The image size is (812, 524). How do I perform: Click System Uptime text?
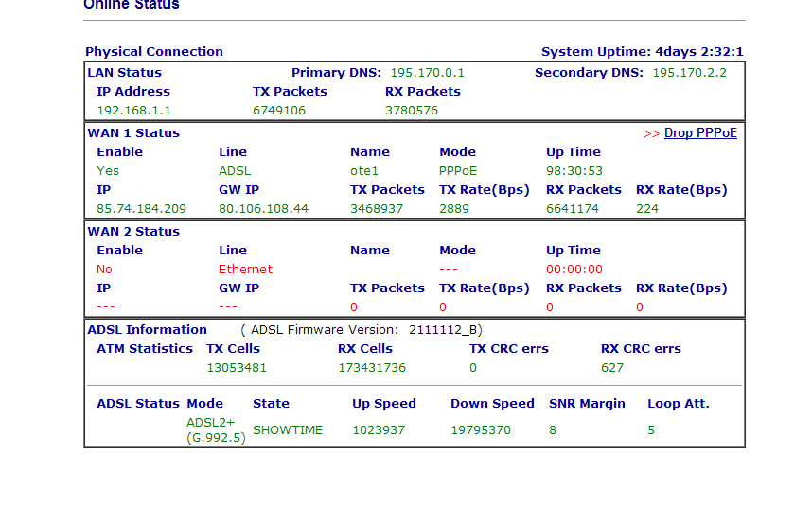click(643, 52)
